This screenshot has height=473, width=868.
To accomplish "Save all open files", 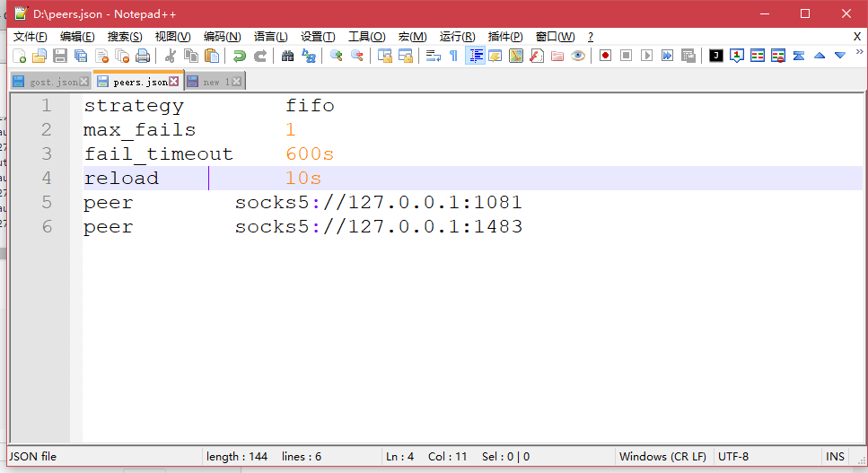I will pos(81,56).
